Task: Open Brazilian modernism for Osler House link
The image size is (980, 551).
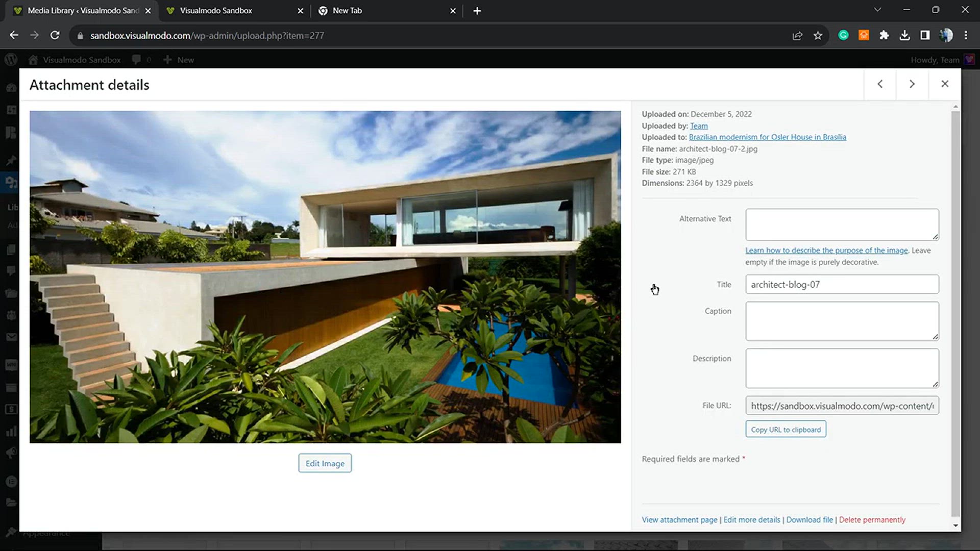Action: pyautogui.click(x=767, y=137)
